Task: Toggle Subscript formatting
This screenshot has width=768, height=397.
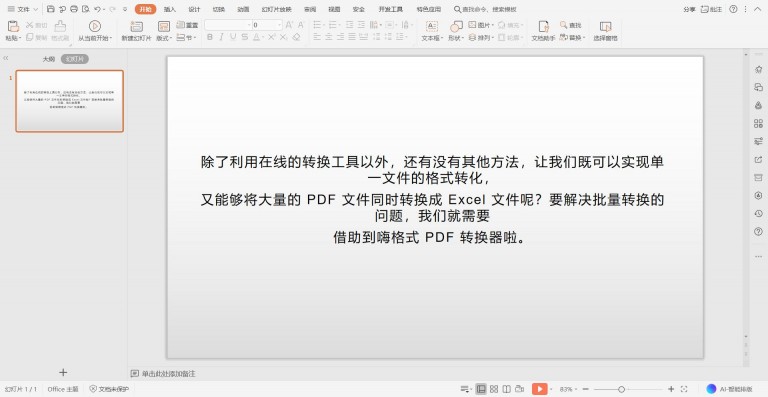Action: point(283,37)
